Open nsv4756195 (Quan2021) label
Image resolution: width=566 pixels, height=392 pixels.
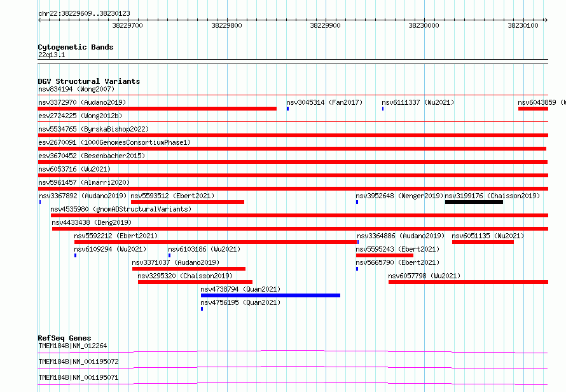click(x=240, y=302)
